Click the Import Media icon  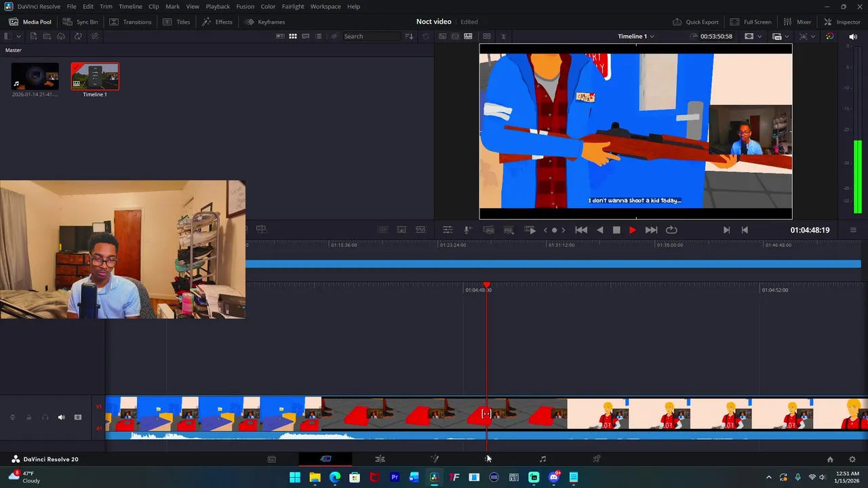(33, 36)
